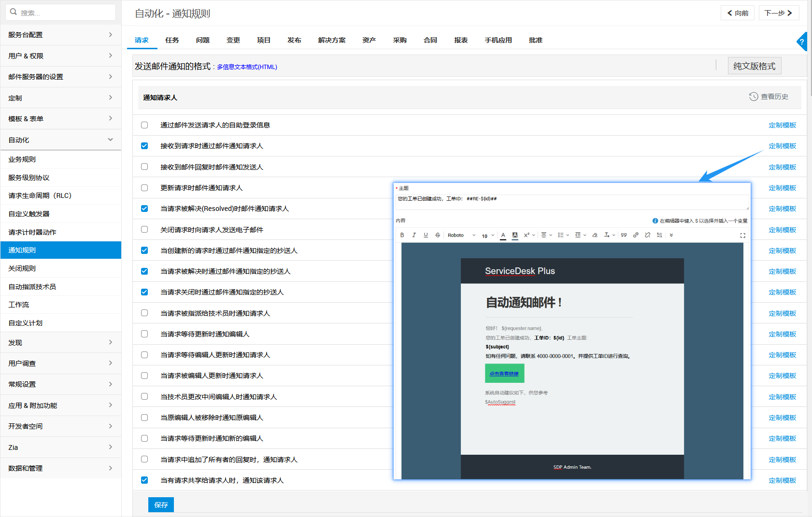Toggle bold in the template editor
The width and height of the screenshot is (812, 517).
pyautogui.click(x=402, y=235)
